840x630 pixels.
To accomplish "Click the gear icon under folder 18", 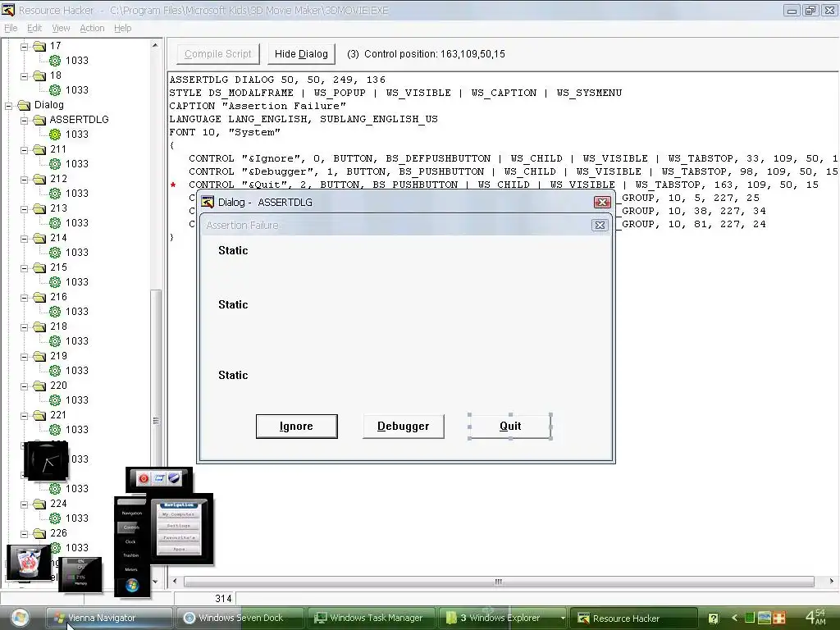I will tap(55, 90).
